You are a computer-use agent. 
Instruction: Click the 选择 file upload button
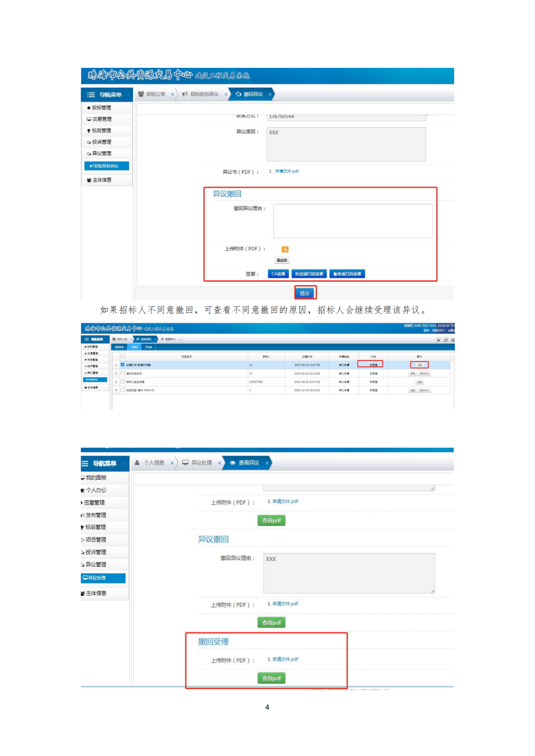[x=282, y=260]
